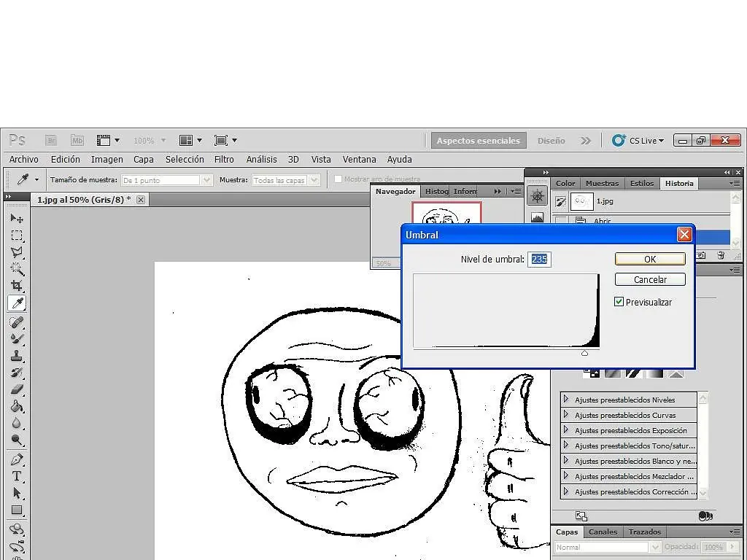Image resolution: width=747 pixels, height=560 pixels.
Task: Click Cancelar in the Umbral dialog
Action: pyautogui.click(x=650, y=279)
